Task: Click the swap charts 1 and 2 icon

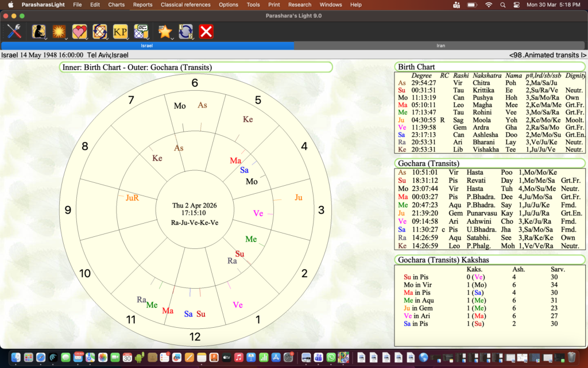Action: [x=185, y=31]
